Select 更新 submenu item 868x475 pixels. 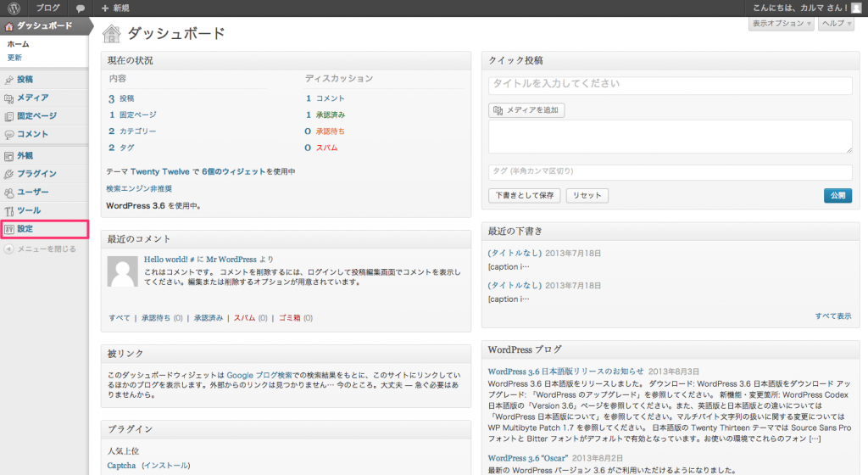(x=14, y=58)
